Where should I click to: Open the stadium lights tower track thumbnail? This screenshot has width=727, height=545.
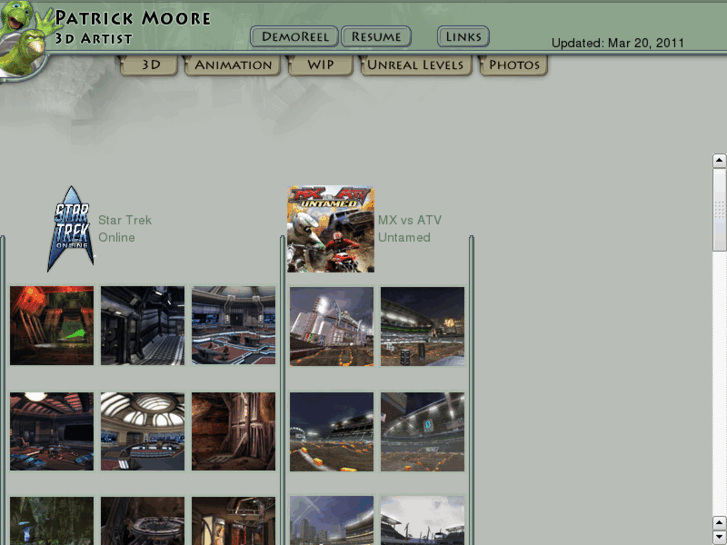click(x=332, y=327)
